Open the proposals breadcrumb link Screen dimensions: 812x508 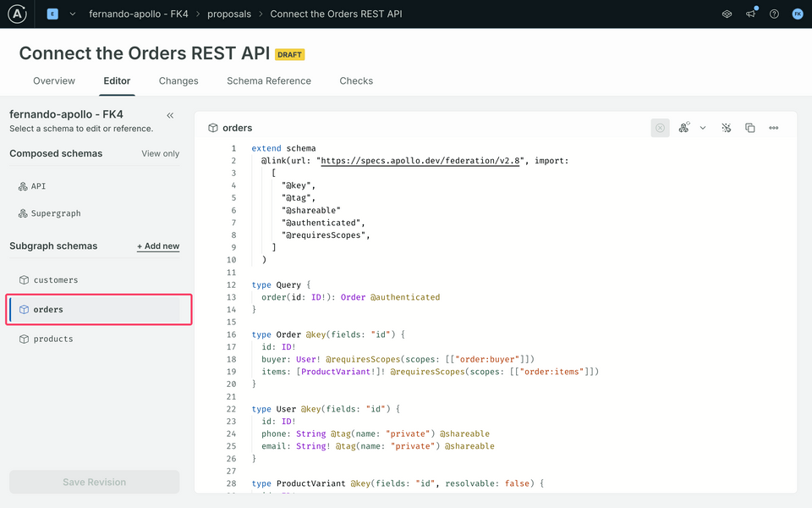(x=229, y=14)
